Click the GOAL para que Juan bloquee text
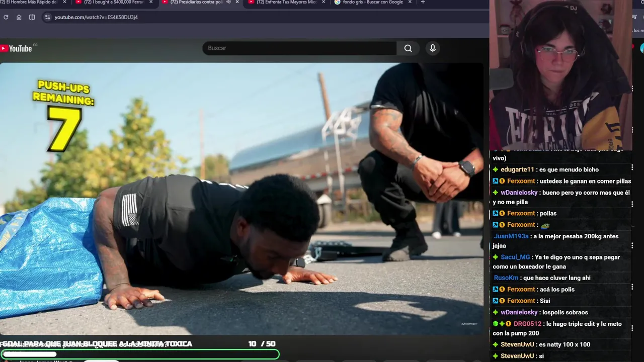The image size is (644, 362). [97, 344]
